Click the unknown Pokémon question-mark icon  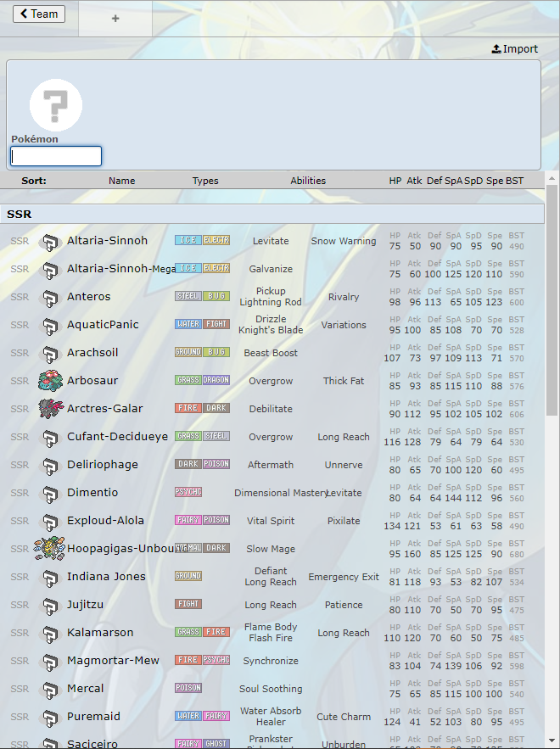(56, 105)
